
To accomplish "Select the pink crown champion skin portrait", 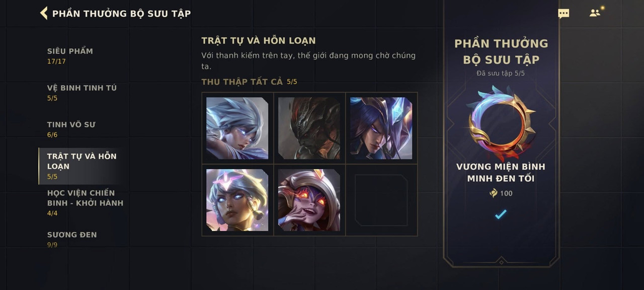I will coord(237,200).
